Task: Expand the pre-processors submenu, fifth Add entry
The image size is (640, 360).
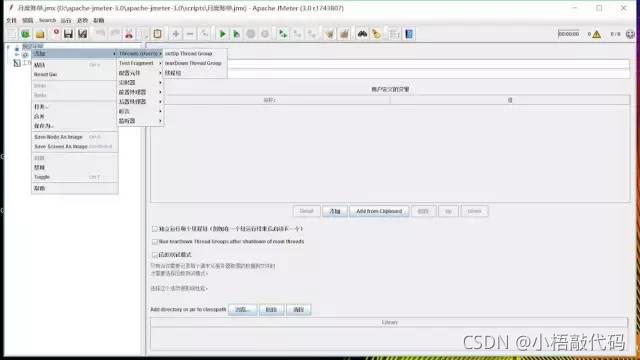Action: 140,92
